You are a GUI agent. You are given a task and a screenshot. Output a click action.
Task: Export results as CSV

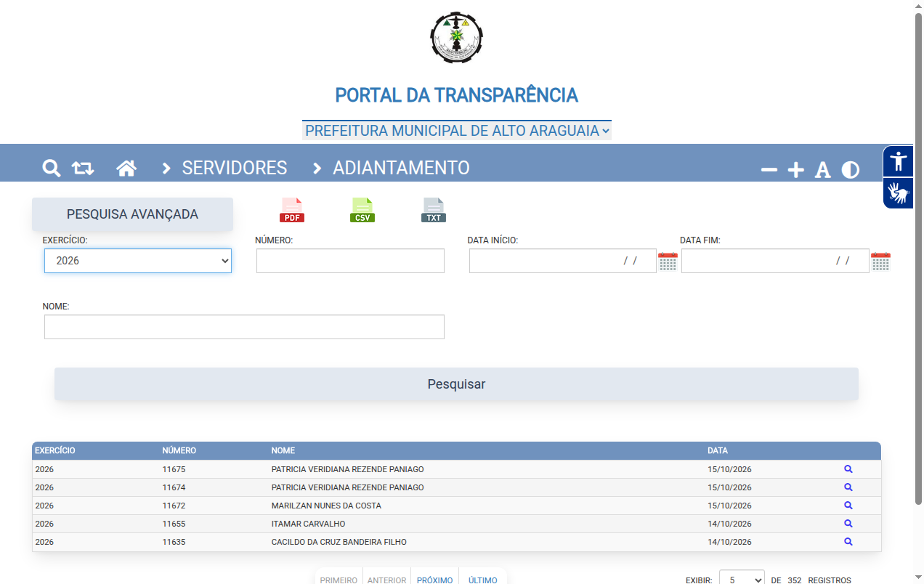[362, 210]
